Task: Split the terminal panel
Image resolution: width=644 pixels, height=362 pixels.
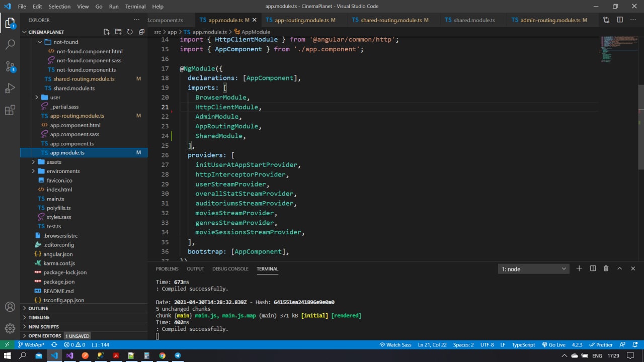Action: point(593,269)
